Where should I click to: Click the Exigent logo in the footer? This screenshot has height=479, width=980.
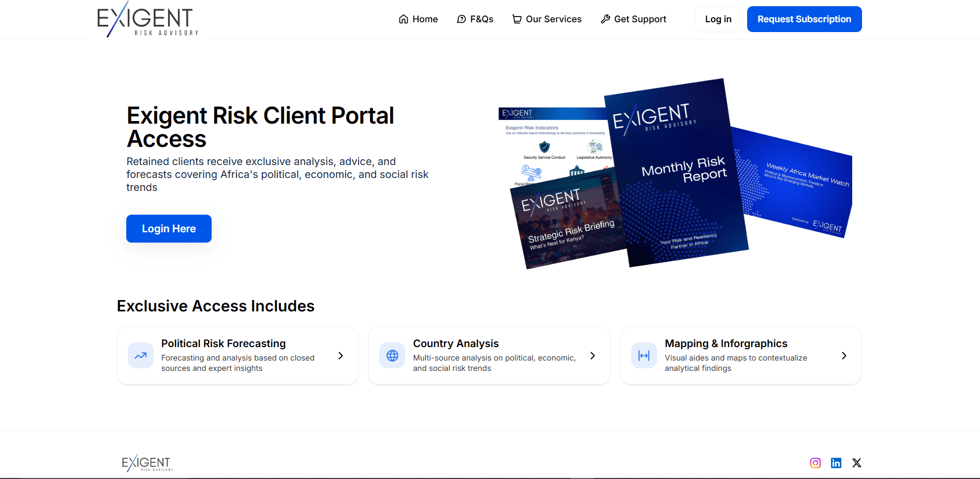point(147,463)
